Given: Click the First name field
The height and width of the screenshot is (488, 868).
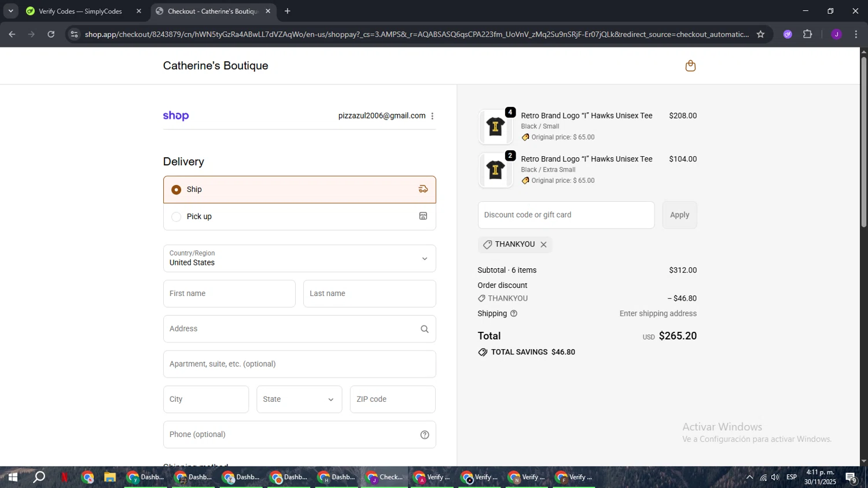Looking at the screenshot, I should click(229, 294).
